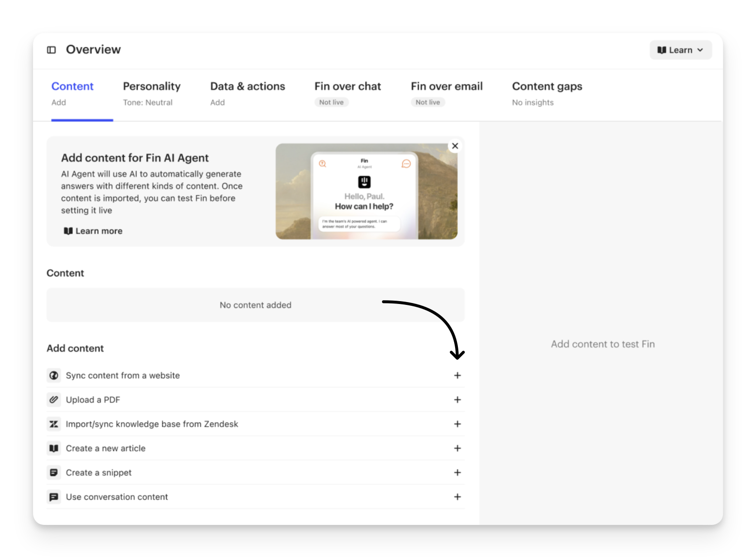Expand Sync content from a website with plus
This screenshot has height=558, width=756.
pyautogui.click(x=457, y=375)
